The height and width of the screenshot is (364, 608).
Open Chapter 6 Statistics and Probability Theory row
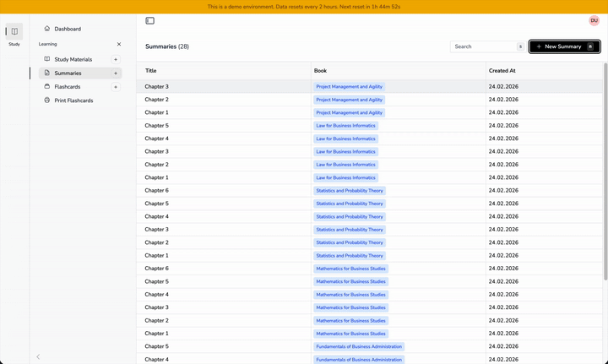pos(370,190)
